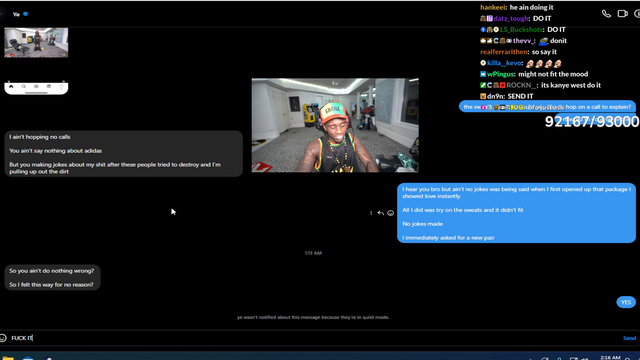This screenshot has width=640, height=360.
Task: Click the sent "YES" message bubble
Action: click(626, 302)
